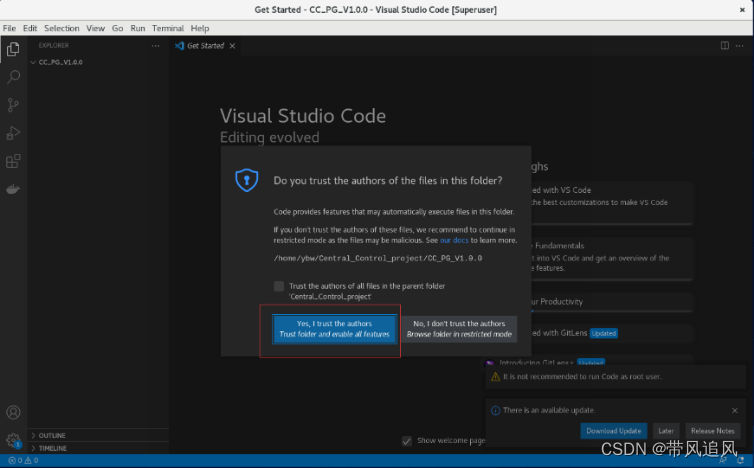Close the Get Started tab
754x468 pixels.
[232, 46]
